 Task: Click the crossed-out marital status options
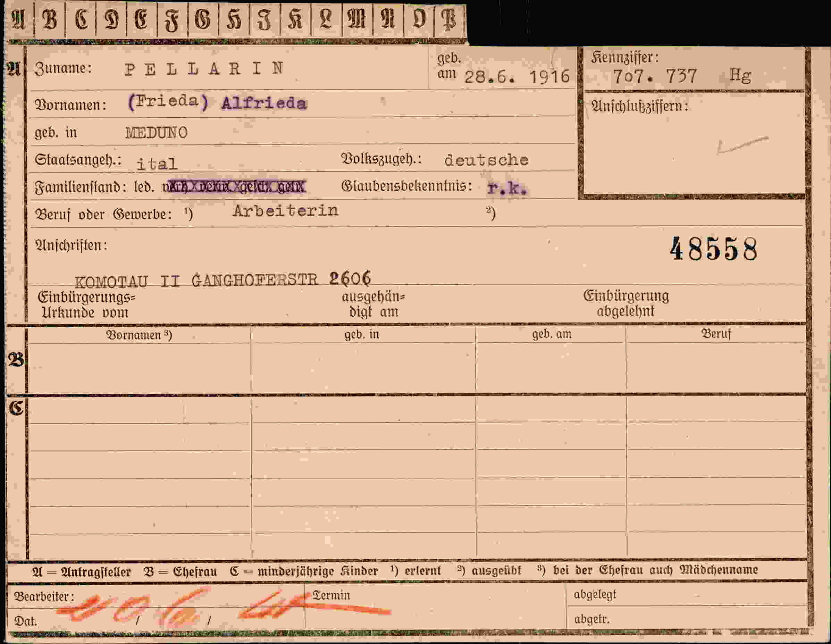[234, 187]
